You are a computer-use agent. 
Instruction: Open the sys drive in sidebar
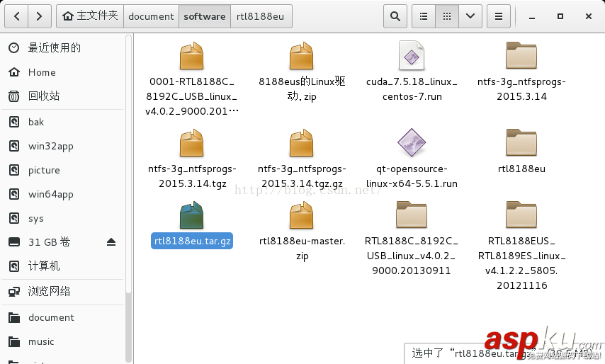(64, 218)
